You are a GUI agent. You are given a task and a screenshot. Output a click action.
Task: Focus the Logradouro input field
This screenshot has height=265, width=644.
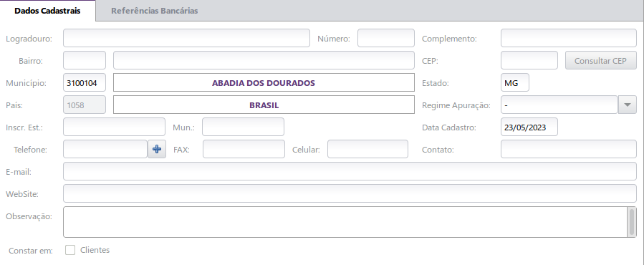[186, 38]
